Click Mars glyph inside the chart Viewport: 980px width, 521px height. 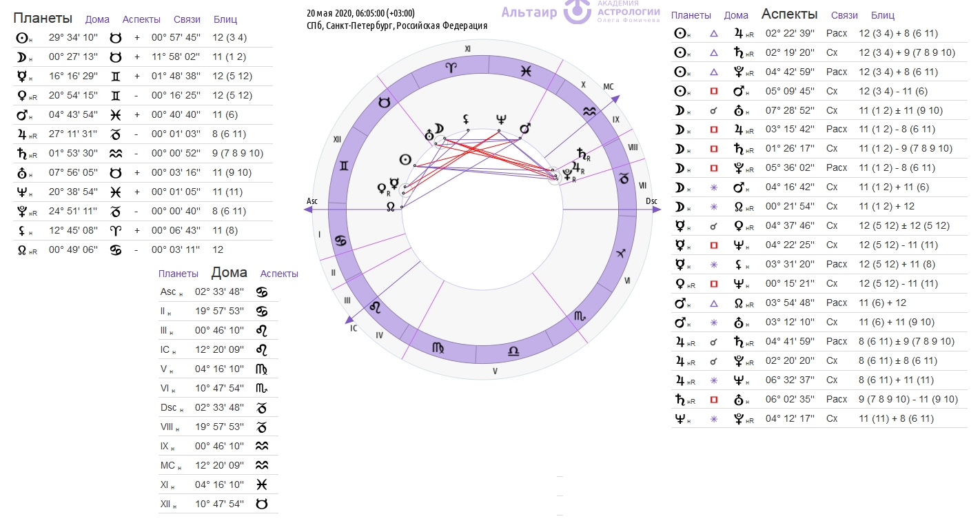point(525,128)
